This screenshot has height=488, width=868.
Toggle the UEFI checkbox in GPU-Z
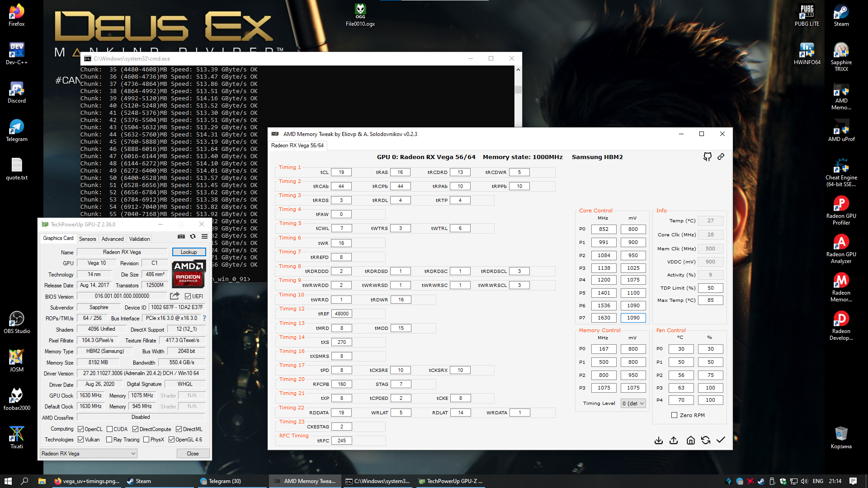coord(188,296)
